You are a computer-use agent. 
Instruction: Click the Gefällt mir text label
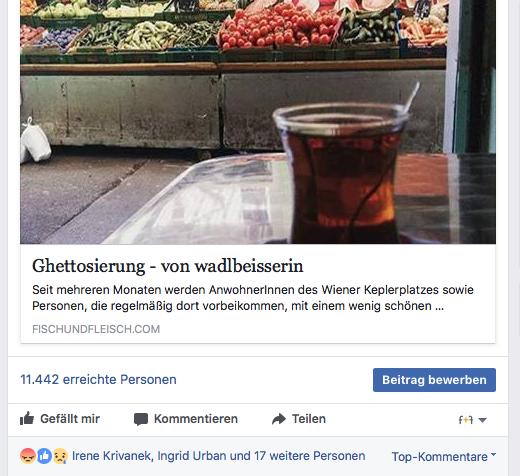pos(70,419)
